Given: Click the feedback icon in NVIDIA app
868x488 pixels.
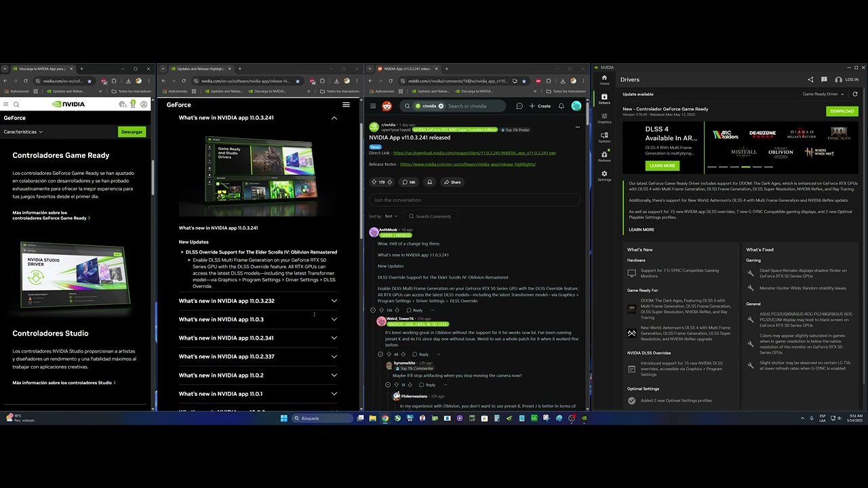Looking at the screenshot, I should (x=824, y=79).
